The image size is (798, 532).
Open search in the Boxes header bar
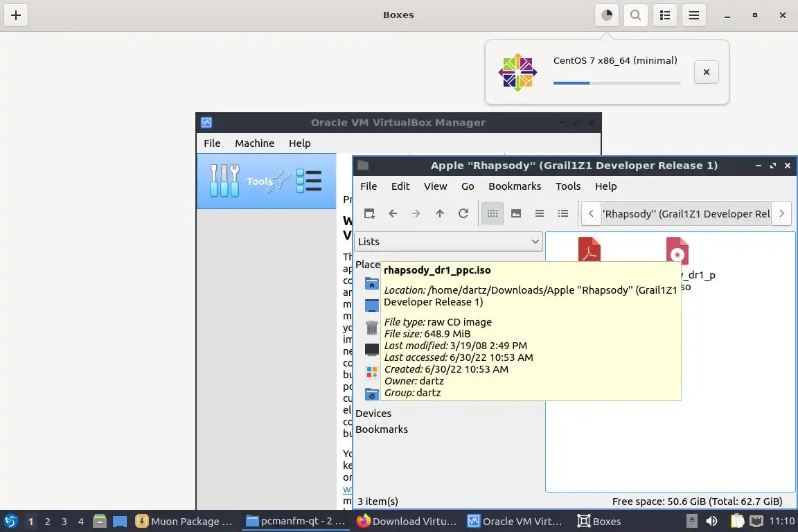(635, 15)
